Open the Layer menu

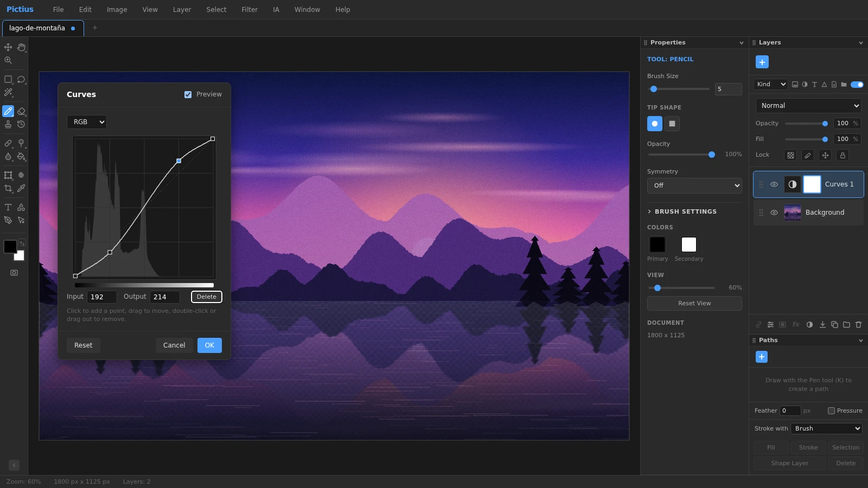coord(182,10)
